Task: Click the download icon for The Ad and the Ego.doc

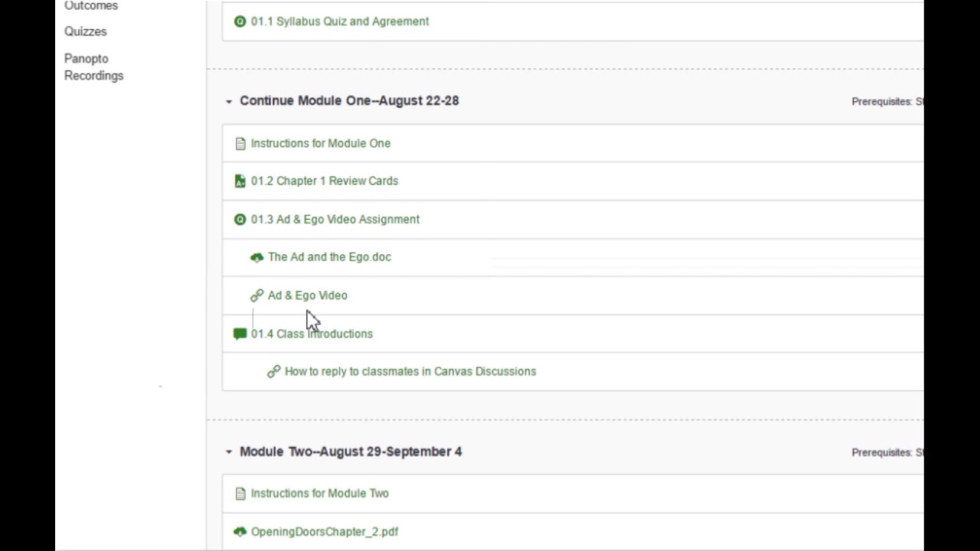Action: tap(256, 257)
